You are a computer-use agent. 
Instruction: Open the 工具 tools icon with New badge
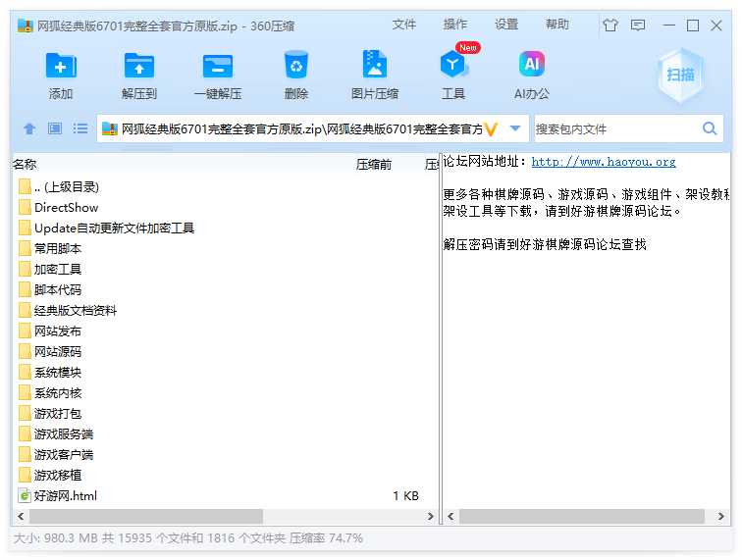[453, 64]
